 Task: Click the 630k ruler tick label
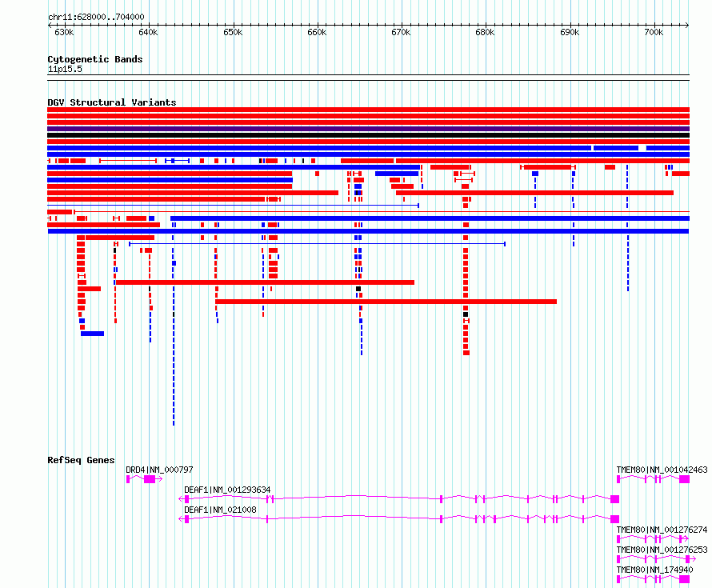64,32
